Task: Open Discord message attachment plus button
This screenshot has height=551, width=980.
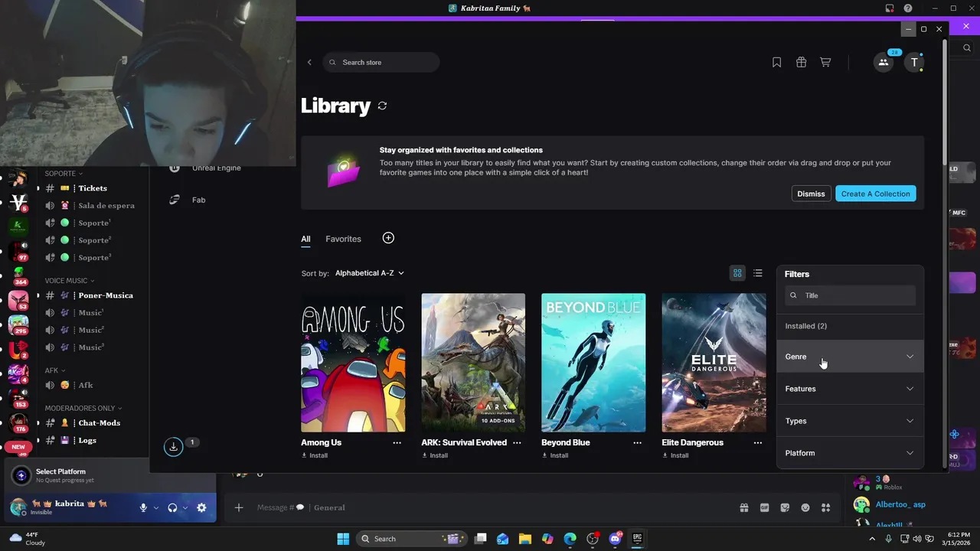Action: (x=239, y=507)
